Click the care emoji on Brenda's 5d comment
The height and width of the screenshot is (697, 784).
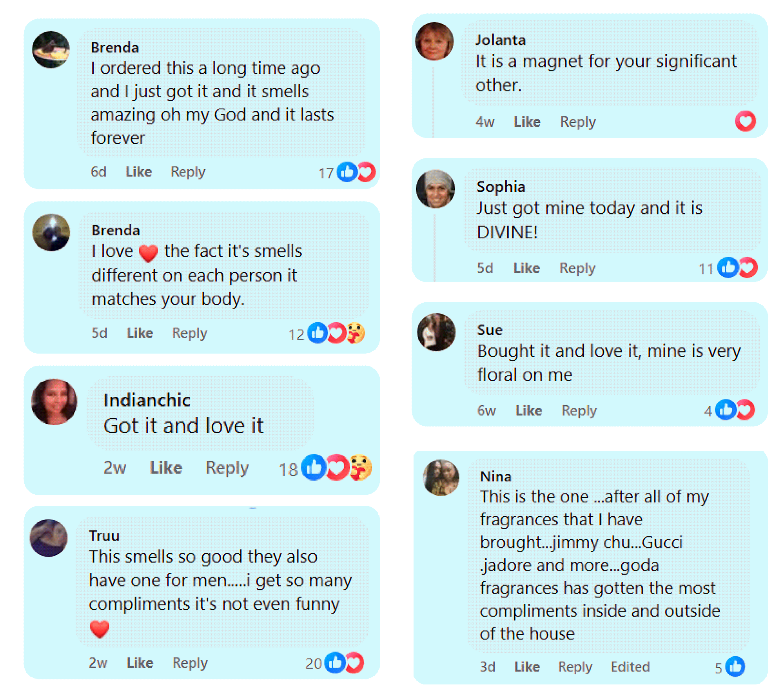pyautogui.click(x=356, y=333)
